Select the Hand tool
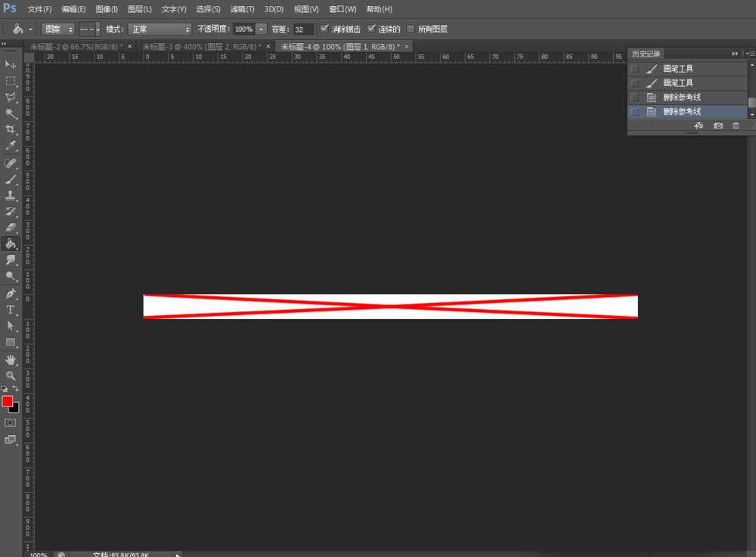Image resolution: width=756 pixels, height=557 pixels. [x=11, y=360]
